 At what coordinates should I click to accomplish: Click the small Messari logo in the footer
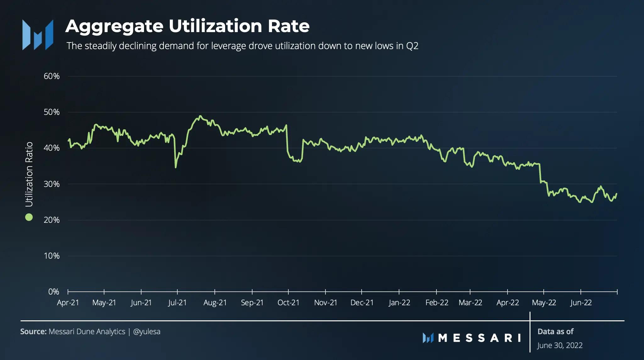click(428, 338)
